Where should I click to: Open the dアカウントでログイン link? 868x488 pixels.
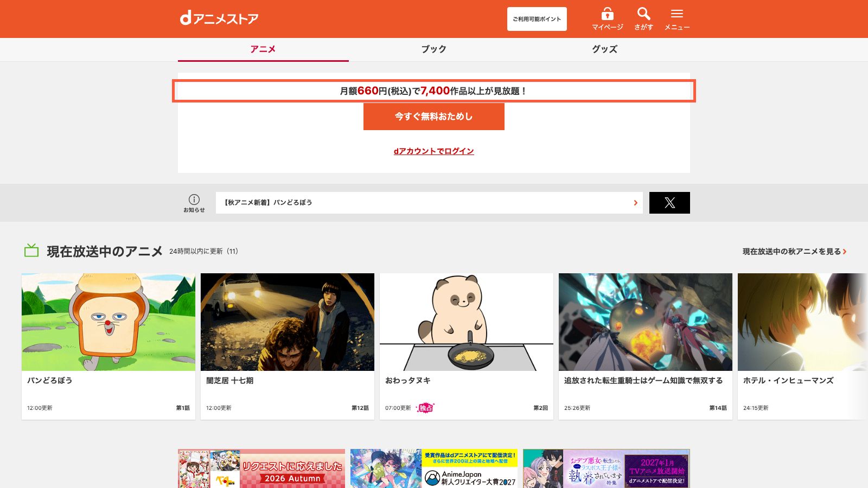click(x=434, y=151)
